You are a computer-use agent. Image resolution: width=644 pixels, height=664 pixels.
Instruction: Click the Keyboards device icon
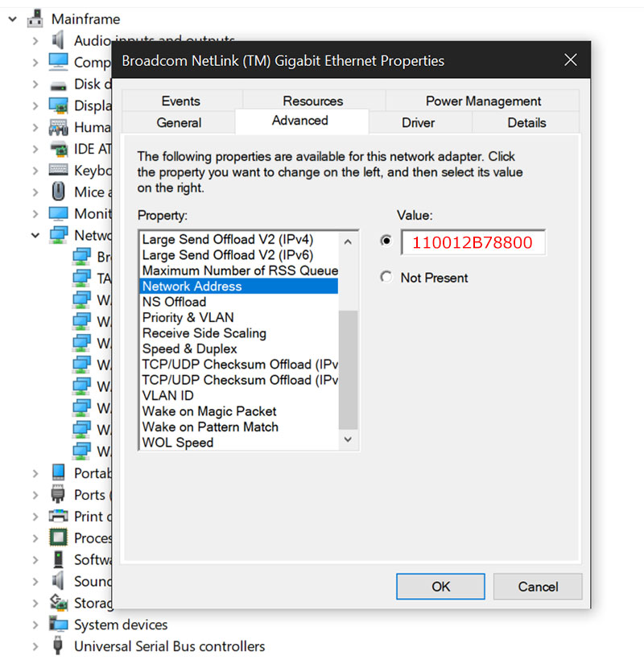[x=58, y=171]
